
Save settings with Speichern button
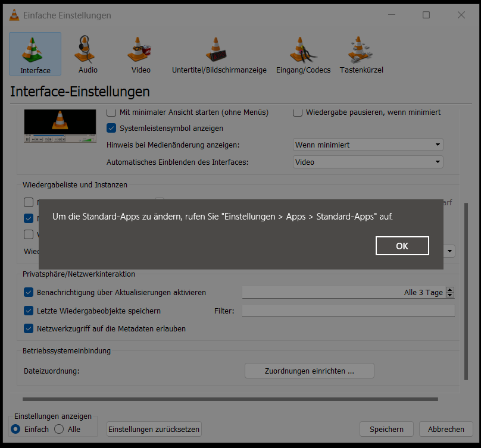[386, 429]
